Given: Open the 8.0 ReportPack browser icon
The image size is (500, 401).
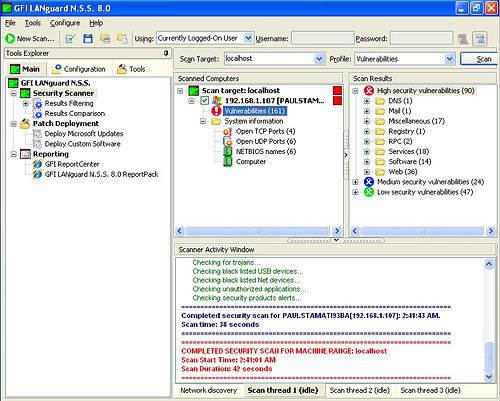Looking at the screenshot, I should tap(37, 174).
